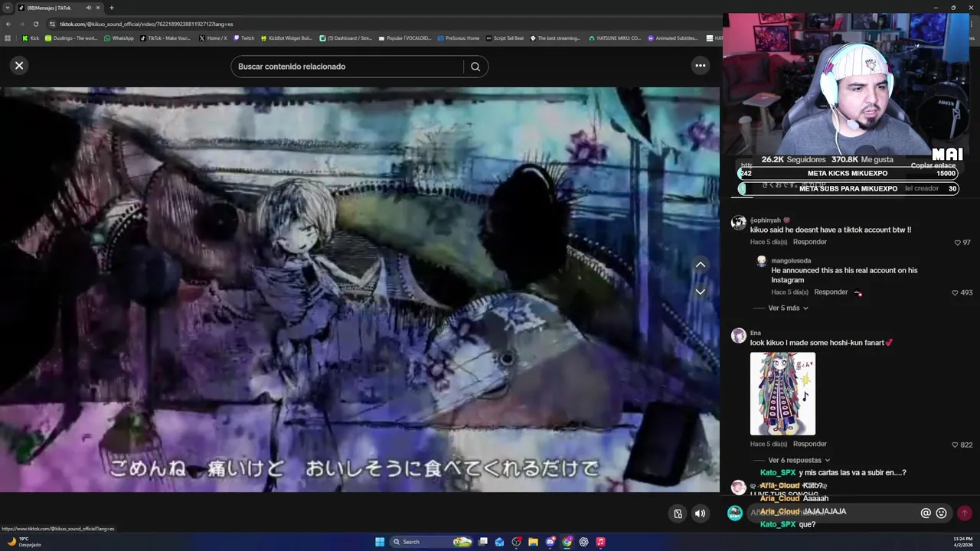Viewport: 980px width, 551px height.
Task: Open the 'Home / X' bookmark
Action: (x=213, y=37)
